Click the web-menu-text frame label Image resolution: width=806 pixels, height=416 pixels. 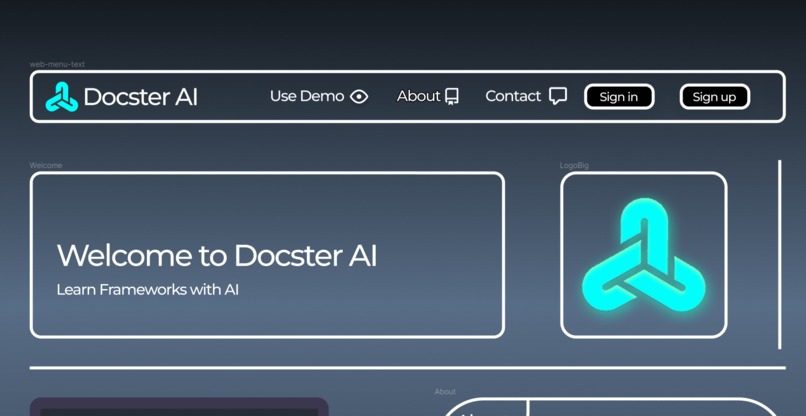[57, 64]
